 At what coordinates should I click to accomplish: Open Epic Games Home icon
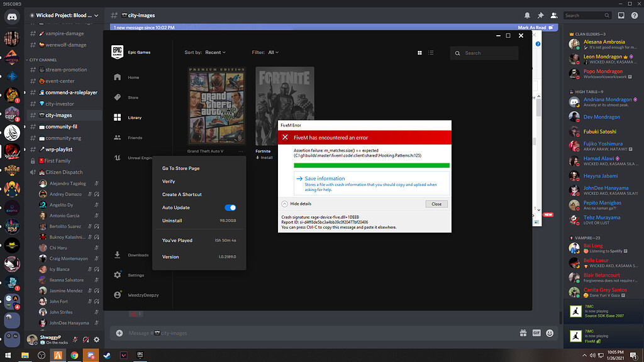[118, 77]
